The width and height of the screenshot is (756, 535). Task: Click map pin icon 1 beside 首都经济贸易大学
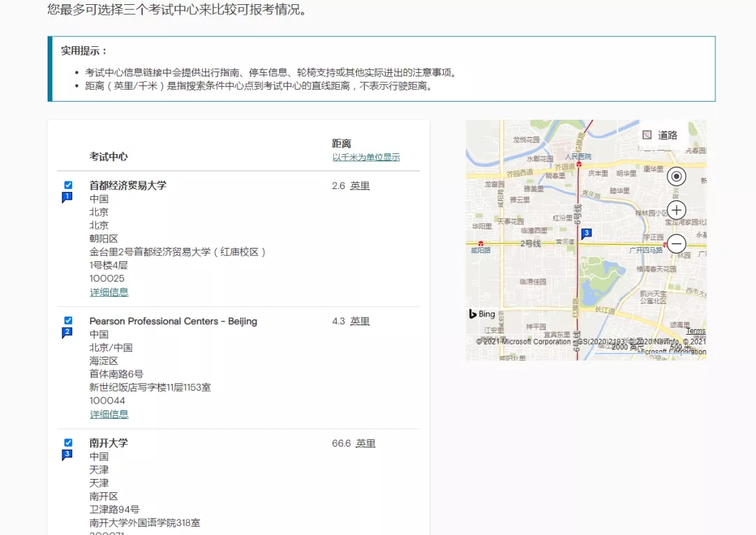click(x=67, y=197)
